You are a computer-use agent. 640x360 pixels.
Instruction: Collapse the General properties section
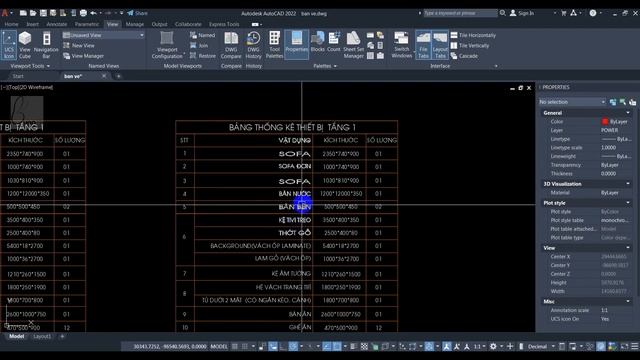click(628, 113)
